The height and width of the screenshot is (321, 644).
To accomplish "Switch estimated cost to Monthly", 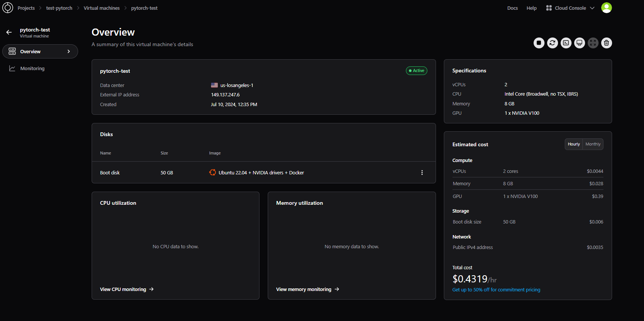I will 593,144.
